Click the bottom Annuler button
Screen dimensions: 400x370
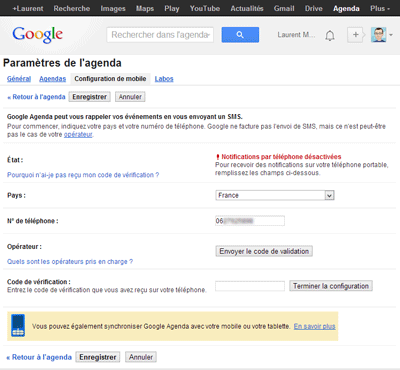click(x=141, y=357)
